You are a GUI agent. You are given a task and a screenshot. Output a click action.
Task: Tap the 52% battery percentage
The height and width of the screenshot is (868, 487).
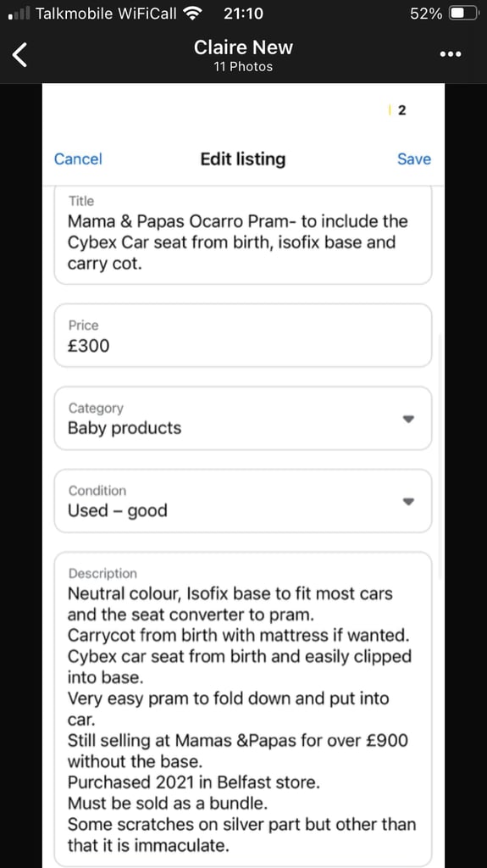click(426, 14)
